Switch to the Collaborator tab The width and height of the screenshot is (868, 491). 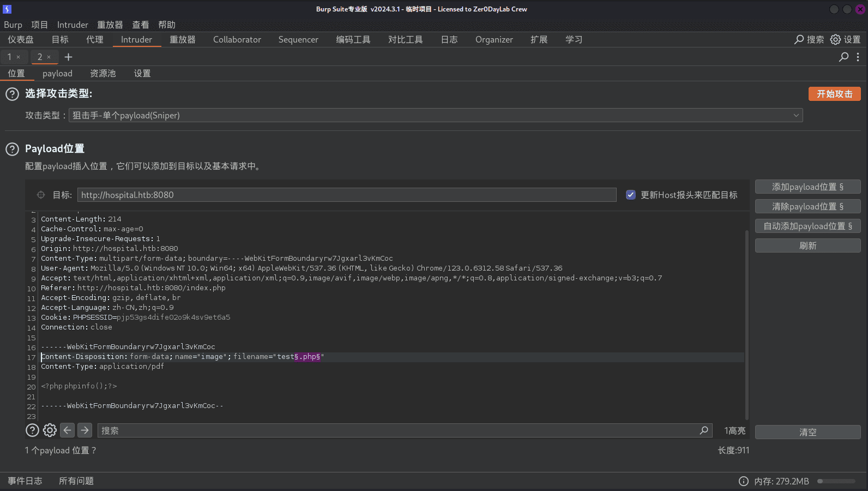tap(237, 39)
